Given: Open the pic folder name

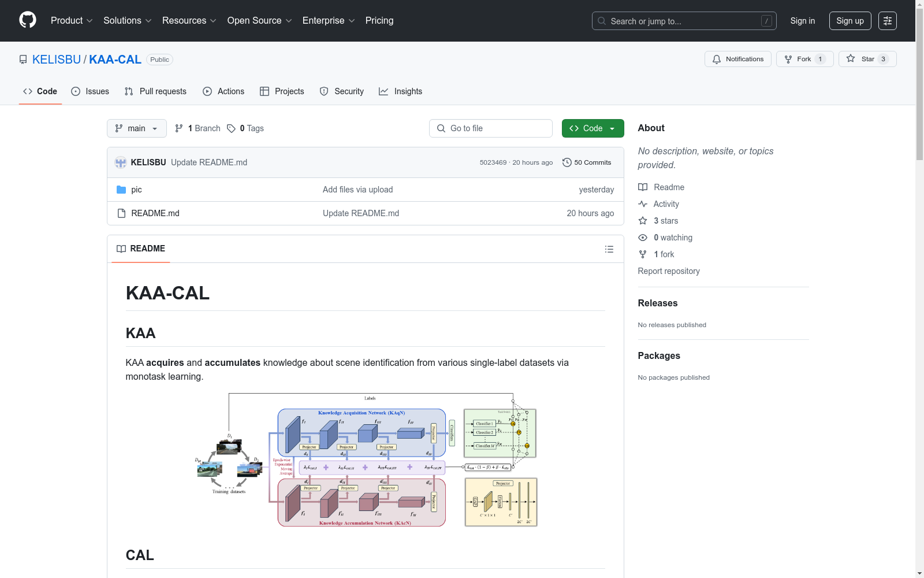Looking at the screenshot, I should 136,190.
